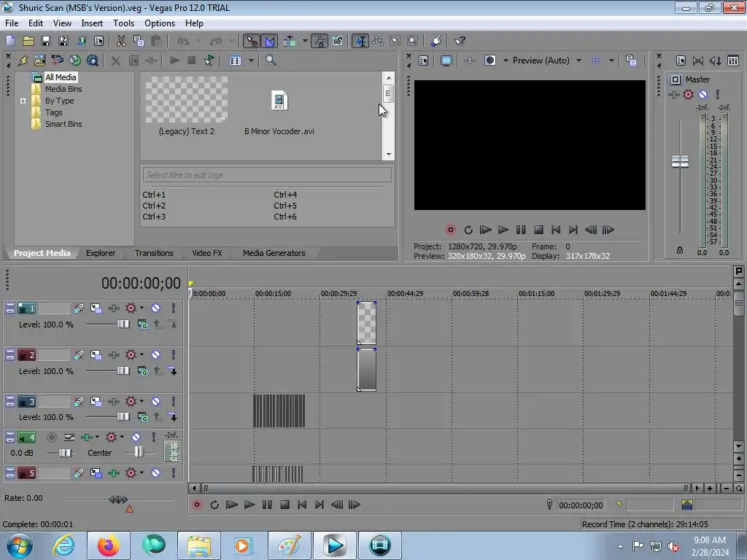Click the tags input field
Screen dimensions: 747x560
point(267,175)
